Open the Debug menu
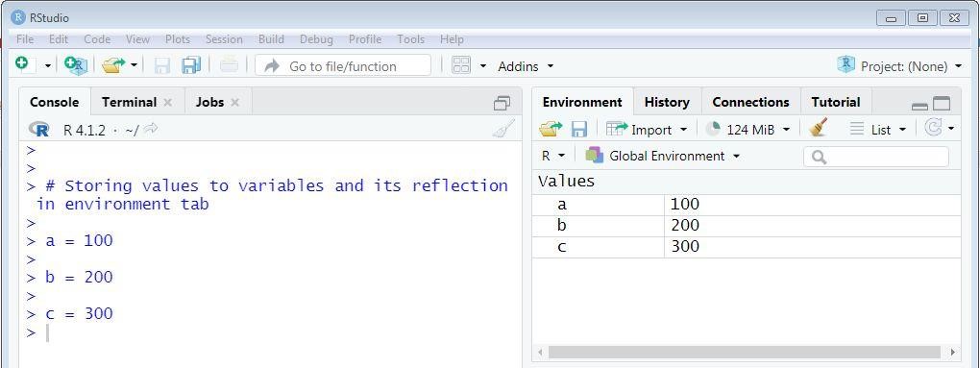The height and width of the screenshot is (368, 980). click(x=316, y=39)
